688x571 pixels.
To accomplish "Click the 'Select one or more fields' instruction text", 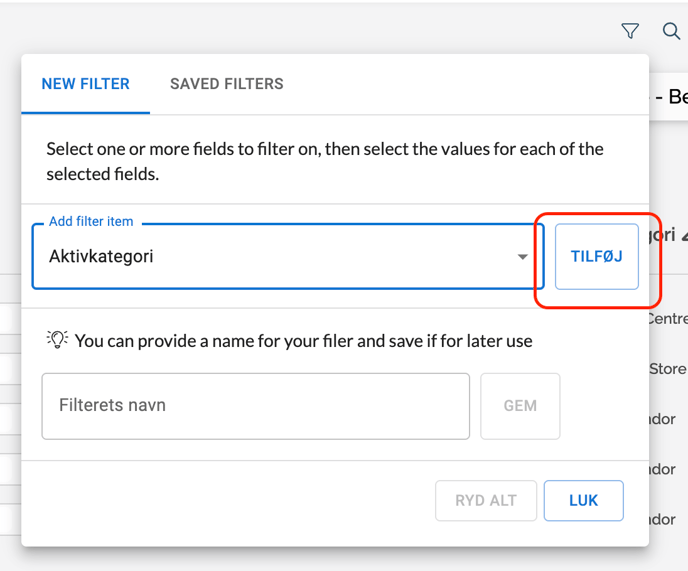I will click(x=324, y=161).
